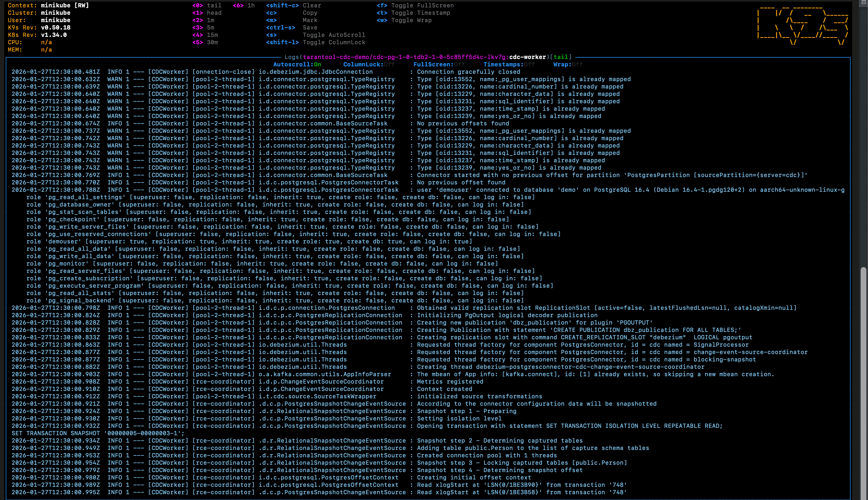The width and height of the screenshot is (868, 500).
Task: Click the role 'demouser' superuser line
Action: coord(249,242)
